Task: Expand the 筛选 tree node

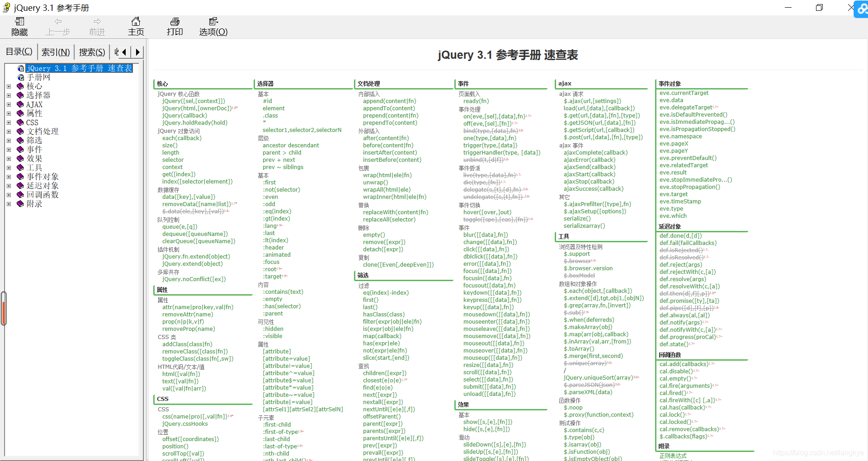Action: point(9,141)
